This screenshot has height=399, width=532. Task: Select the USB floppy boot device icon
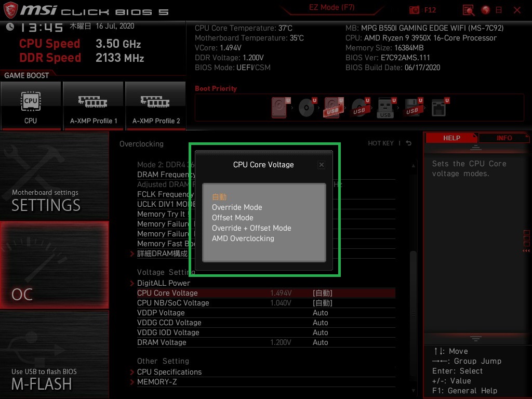pyautogui.click(x=413, y=108)
